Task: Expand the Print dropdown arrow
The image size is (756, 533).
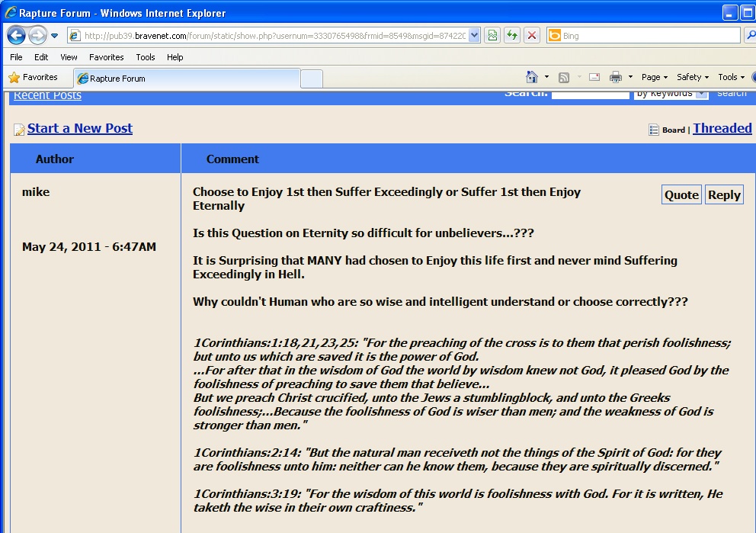Action: point(630,77)
